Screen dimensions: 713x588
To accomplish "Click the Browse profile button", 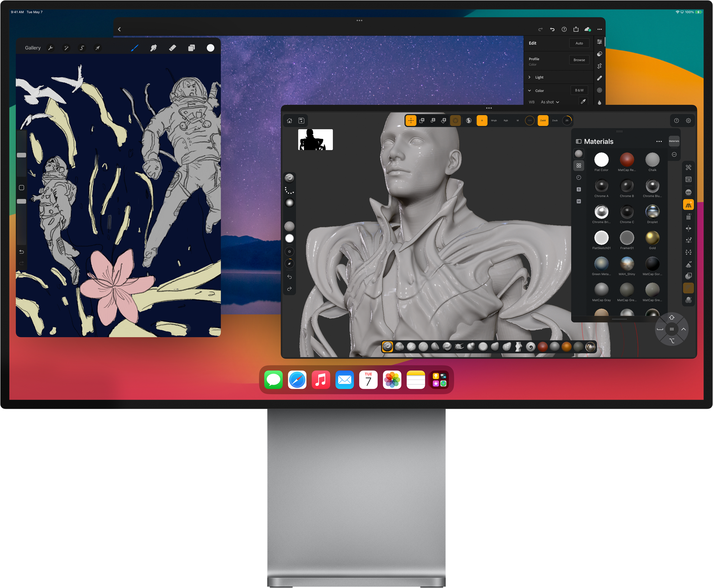I will (x=579, y=60).
